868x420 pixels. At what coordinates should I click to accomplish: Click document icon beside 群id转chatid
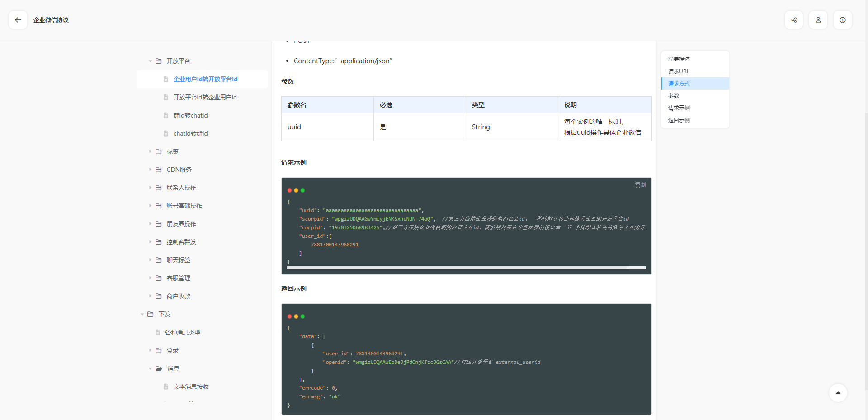(x=166, y=115)
